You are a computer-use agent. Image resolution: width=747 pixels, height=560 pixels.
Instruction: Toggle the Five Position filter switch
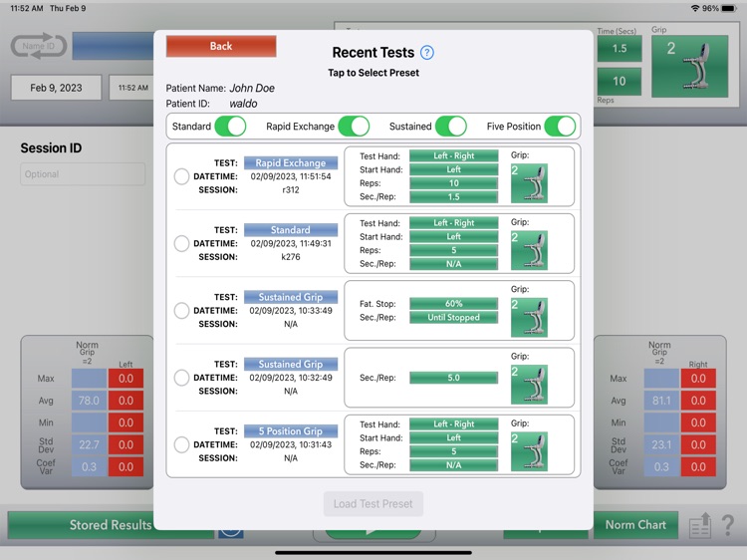560,127
